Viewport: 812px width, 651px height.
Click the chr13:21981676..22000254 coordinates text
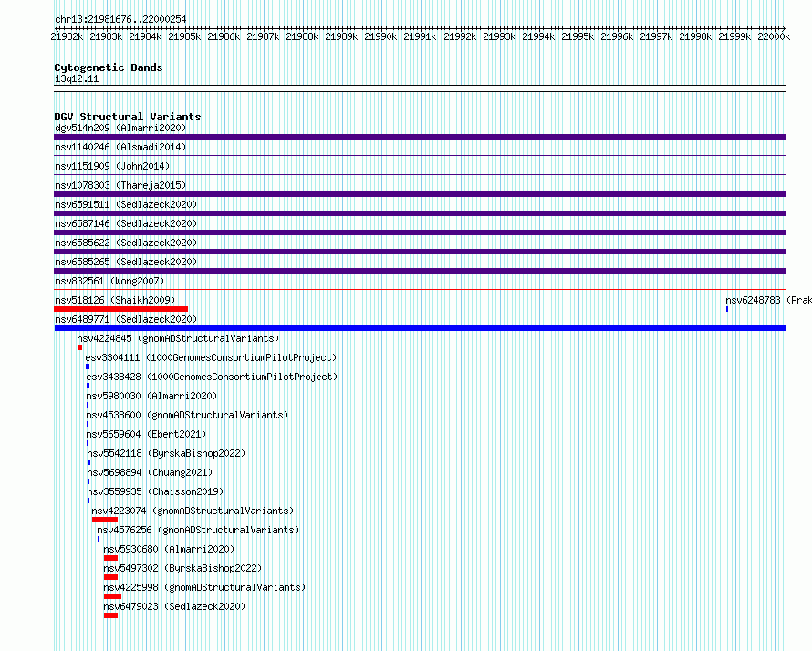point(120,19)
